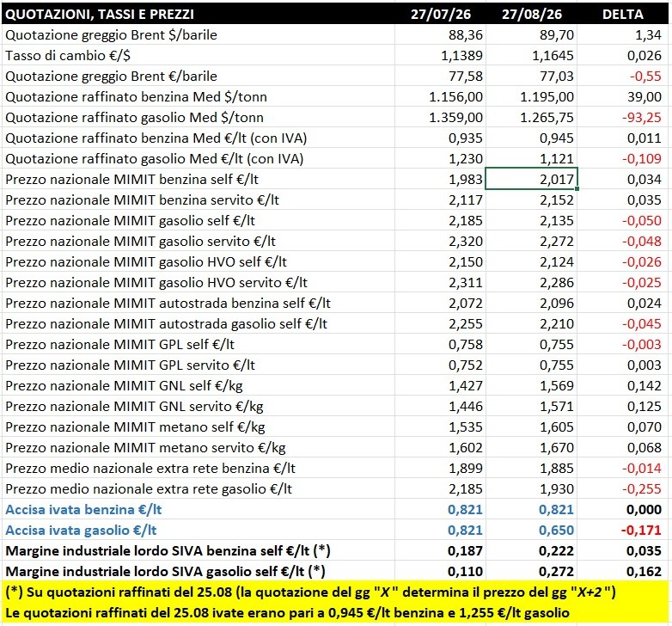The height and width of the screenshot is (626, 672).
Task: Select the QUOTAZIONI, TASSI E PREZZI header cell
Action: (x=198, y=14)
